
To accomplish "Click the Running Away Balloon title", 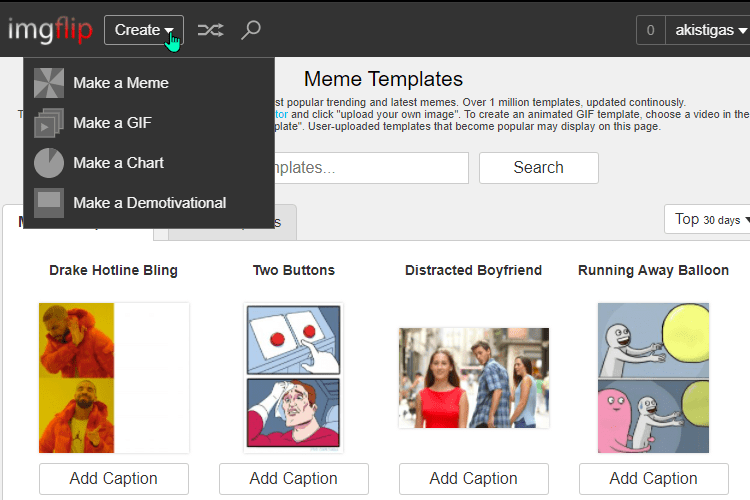I will click(653, 270).
